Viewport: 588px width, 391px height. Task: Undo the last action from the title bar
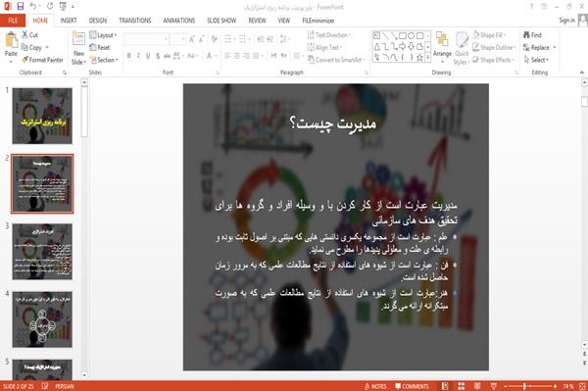pyautogui.click(x=33, y=6)
